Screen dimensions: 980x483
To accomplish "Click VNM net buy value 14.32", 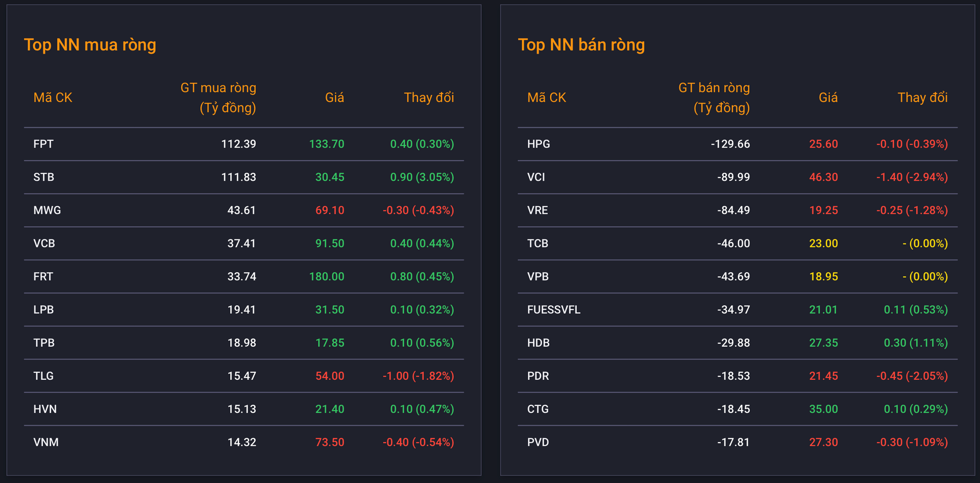I will [x=242, y=443].
